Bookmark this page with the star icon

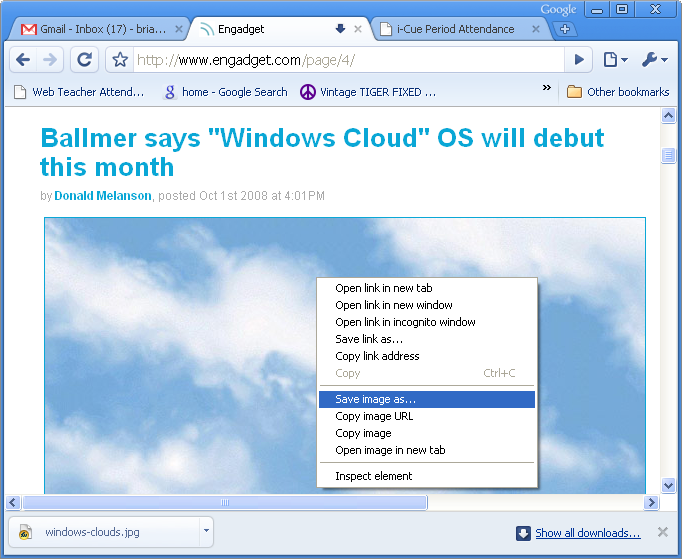pyautogui.click(x=120, y=60)
